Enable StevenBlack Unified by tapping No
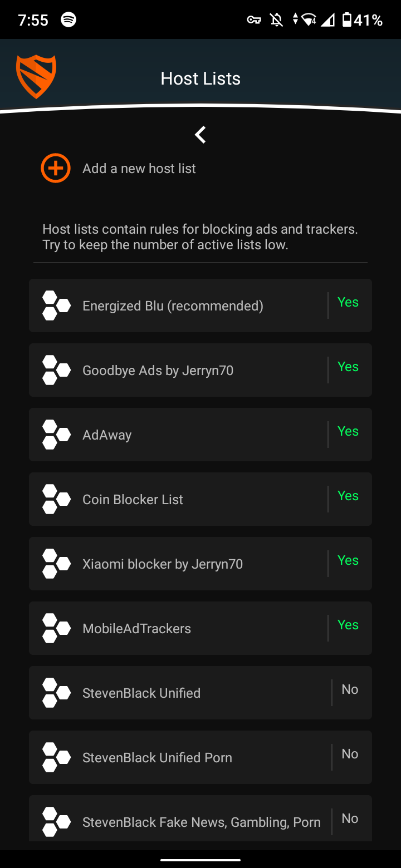Viewport: 401px width, 868px height. [x=350, y=689]
